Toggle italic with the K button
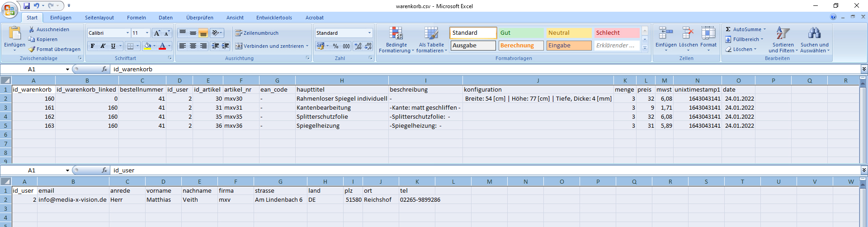The height and width of the screenshot is (227, 868). coord(103,46)
